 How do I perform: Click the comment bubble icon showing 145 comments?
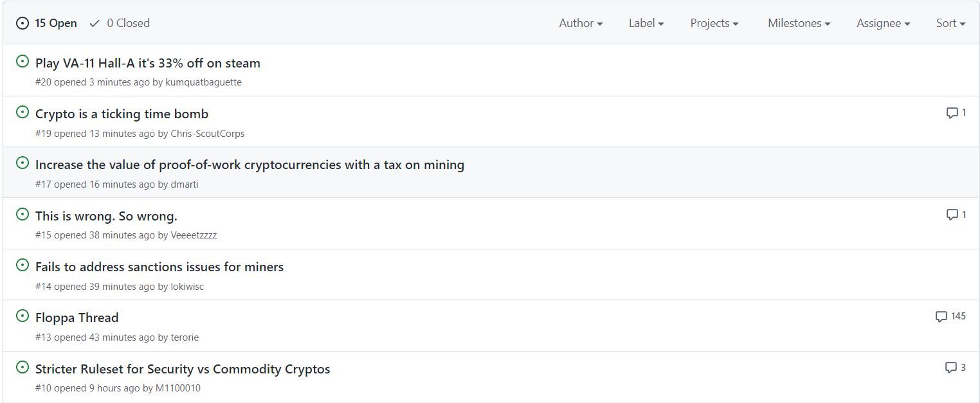tap(941, 316)
